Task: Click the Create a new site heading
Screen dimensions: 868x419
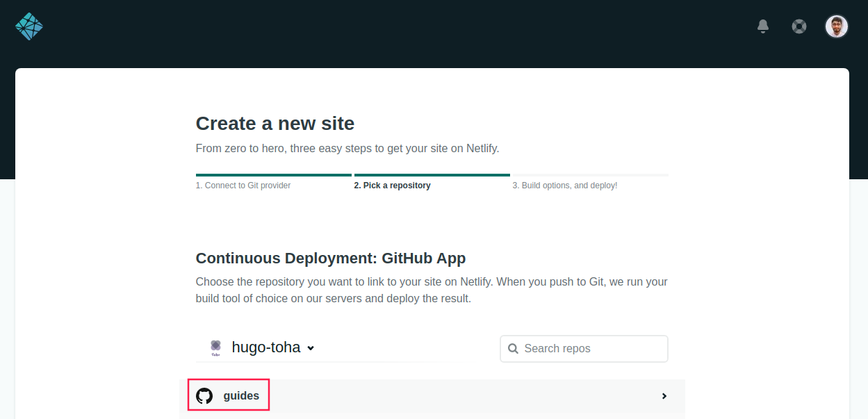Action: (275, 124)
